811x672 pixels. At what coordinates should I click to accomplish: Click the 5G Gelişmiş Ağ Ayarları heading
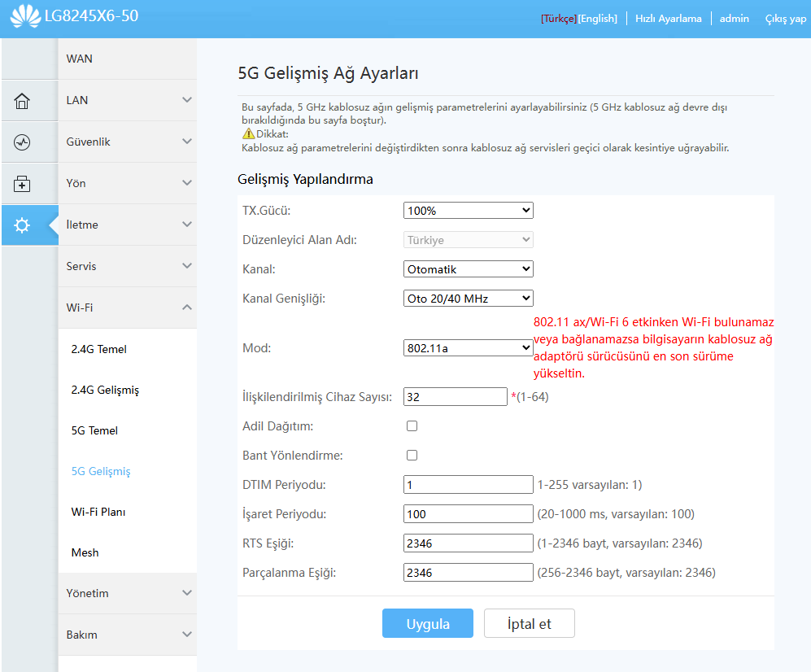328,73
